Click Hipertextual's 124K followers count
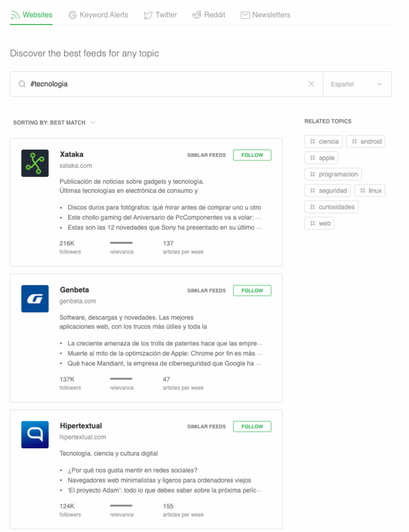Image resolution: width=409 pixels, height=532 pixels. (67, 506)
